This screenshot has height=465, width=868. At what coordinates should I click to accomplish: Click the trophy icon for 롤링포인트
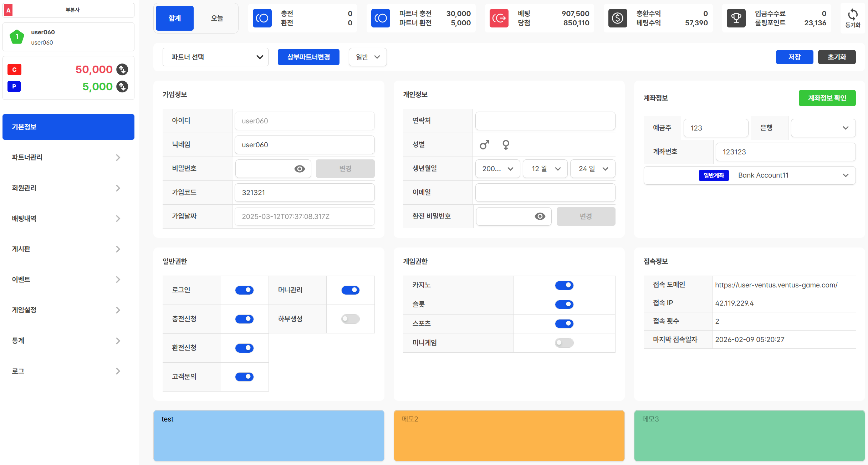(x=736, y=18)
